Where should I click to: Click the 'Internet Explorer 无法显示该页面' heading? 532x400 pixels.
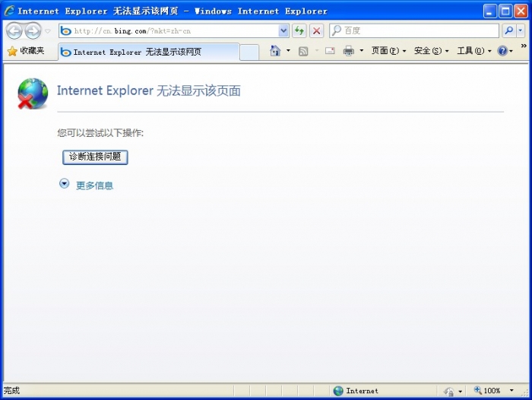pyautogui.click(x=149, y=90)
